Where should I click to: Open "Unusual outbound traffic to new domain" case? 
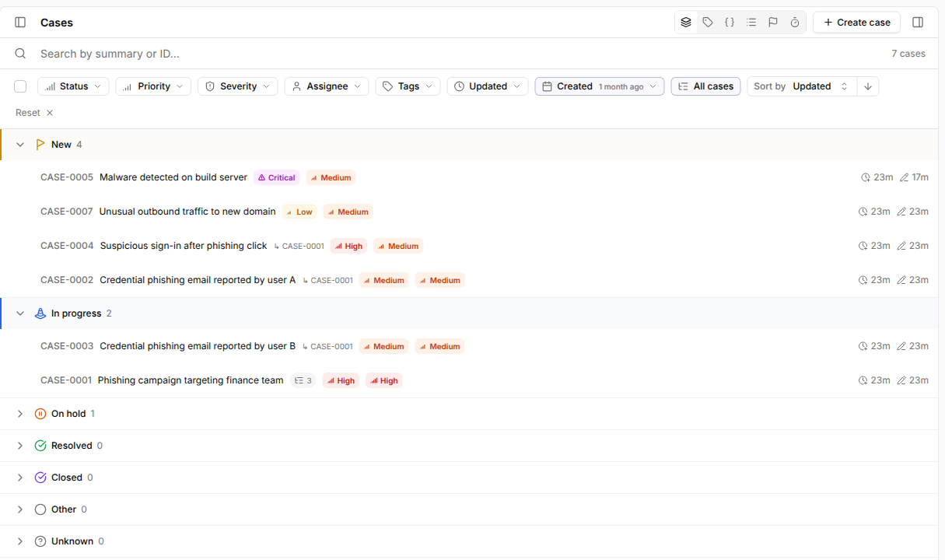pyautogui.click(x=187, y=212)
